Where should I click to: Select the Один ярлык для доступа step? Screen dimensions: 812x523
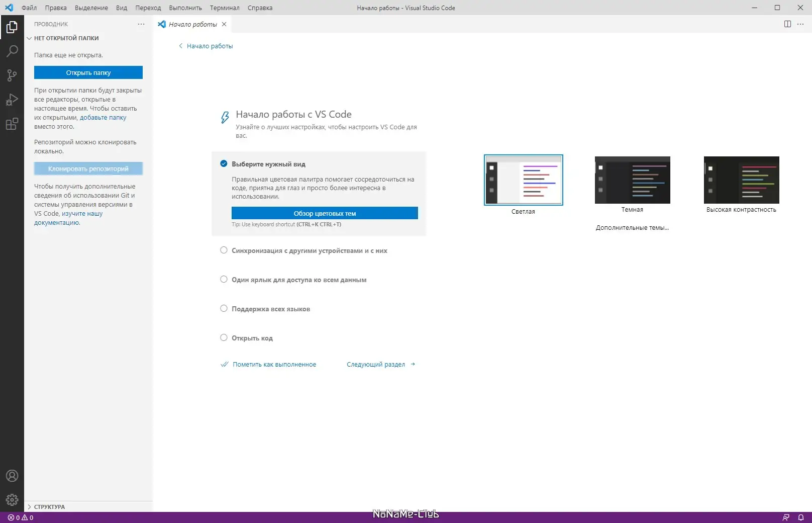pos(293,280)
